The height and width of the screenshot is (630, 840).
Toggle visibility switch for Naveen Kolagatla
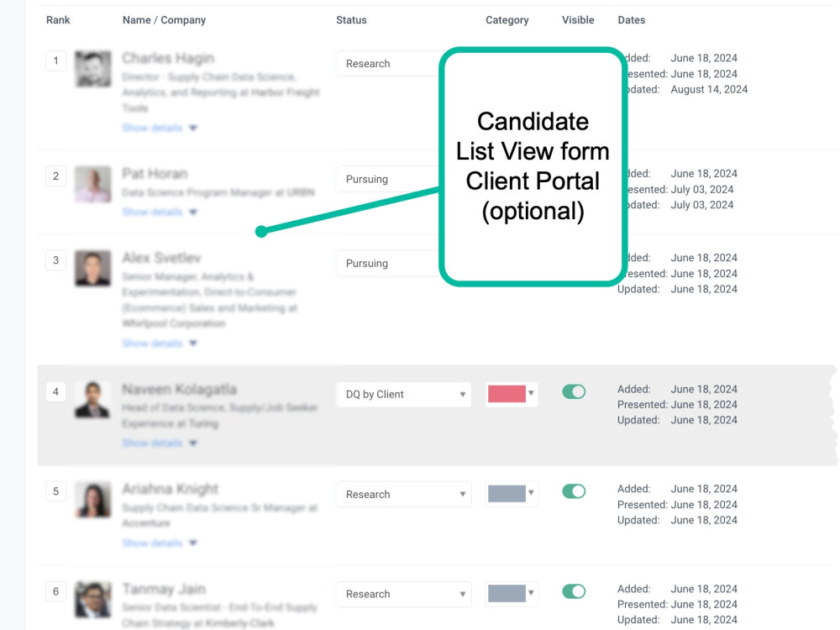click(x=574, y=391)
